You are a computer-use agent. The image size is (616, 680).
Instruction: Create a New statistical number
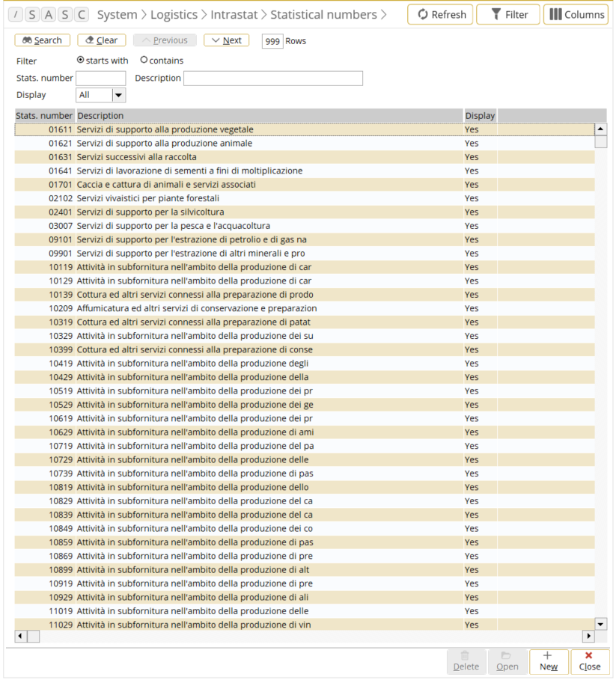click(549, 662)
